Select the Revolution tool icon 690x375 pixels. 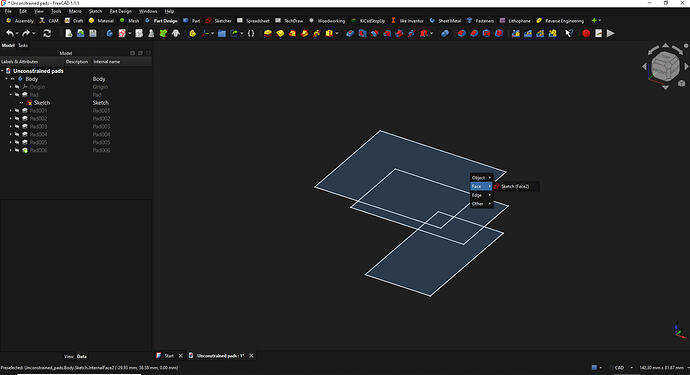tap(280, 33)
